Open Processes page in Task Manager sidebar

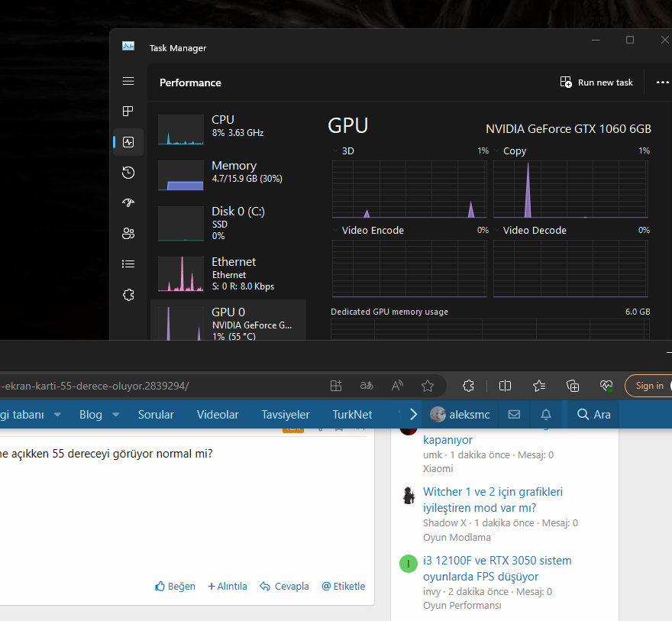pyautogui.click(x=128, y=112)
